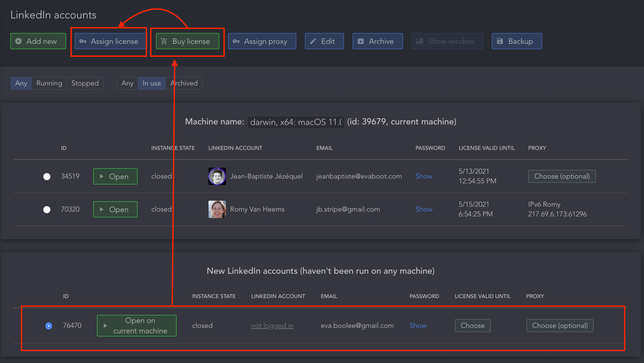Show password for eva.boolee@gmail.com
This screenshot has width=644, height=363.
pos(418,325)
